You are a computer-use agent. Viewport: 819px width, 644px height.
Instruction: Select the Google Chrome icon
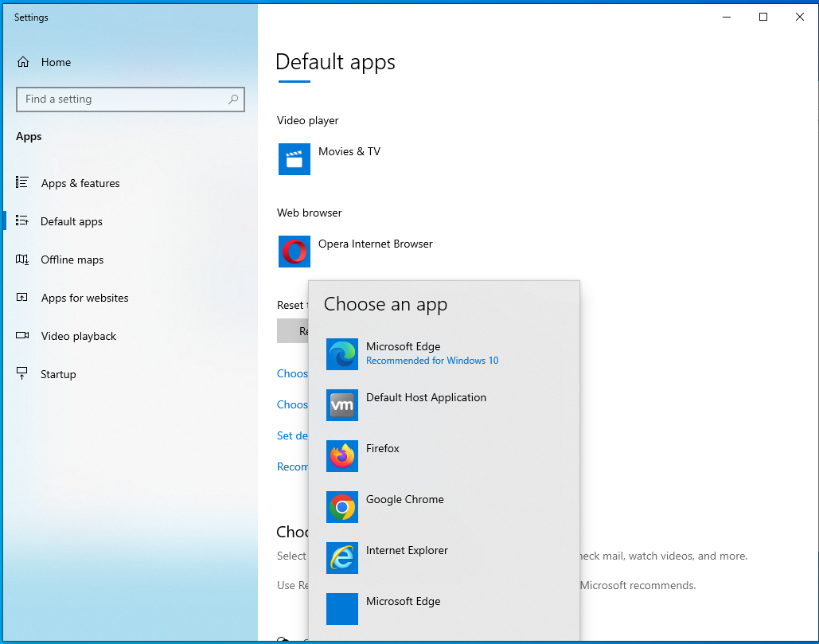click(342, 507)
